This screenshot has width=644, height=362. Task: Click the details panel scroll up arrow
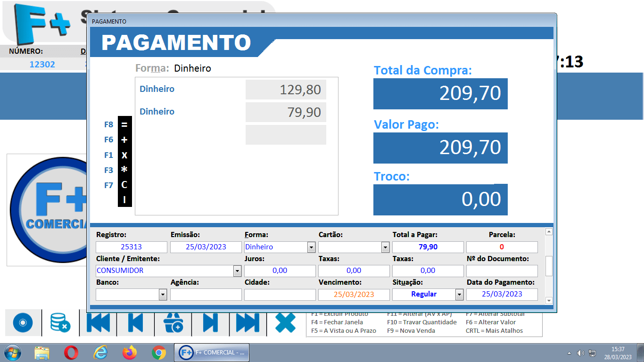pos(549,231)
